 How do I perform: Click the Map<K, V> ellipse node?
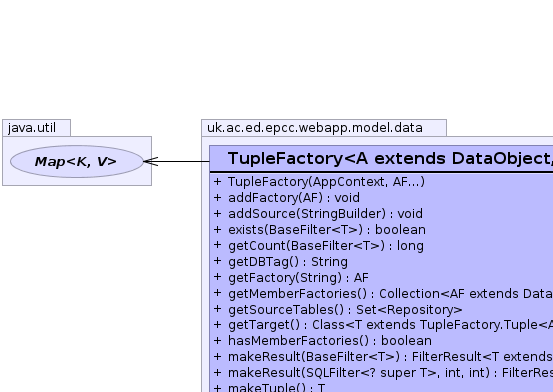point(77,162)
